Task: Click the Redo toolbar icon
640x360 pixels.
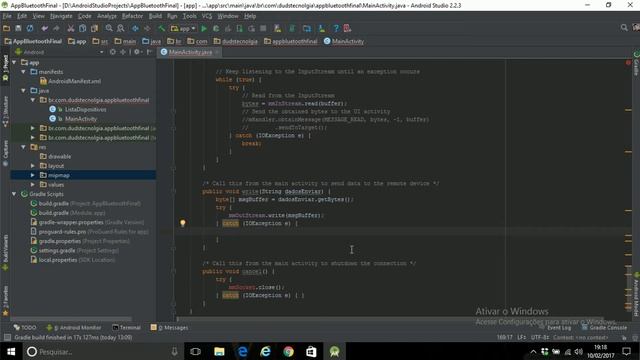Action: [56, 28]
